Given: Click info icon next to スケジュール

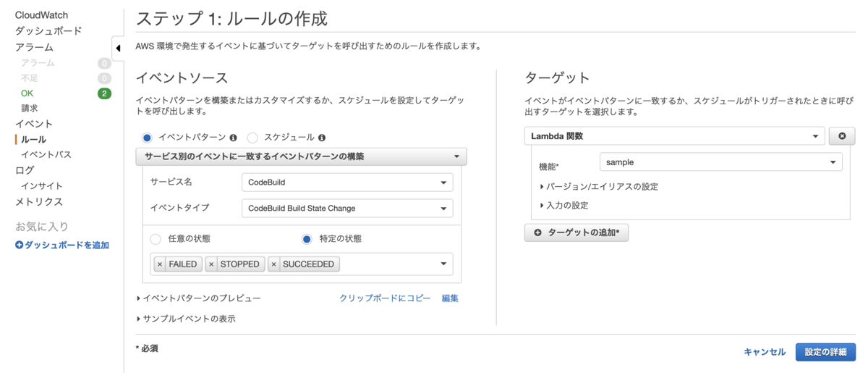Looking at the screenshot, I should 322,138.
